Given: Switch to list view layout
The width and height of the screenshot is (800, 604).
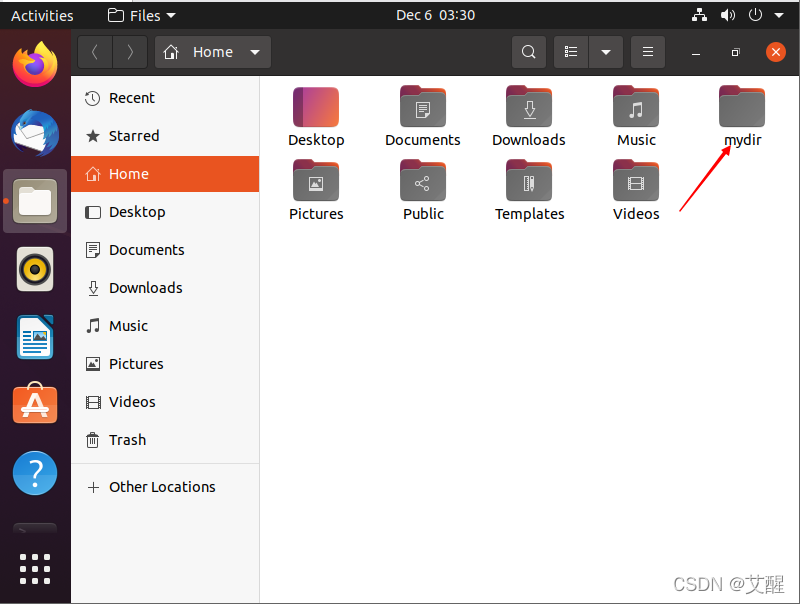Looking at the screenshot, I should (x=571, y=52).
